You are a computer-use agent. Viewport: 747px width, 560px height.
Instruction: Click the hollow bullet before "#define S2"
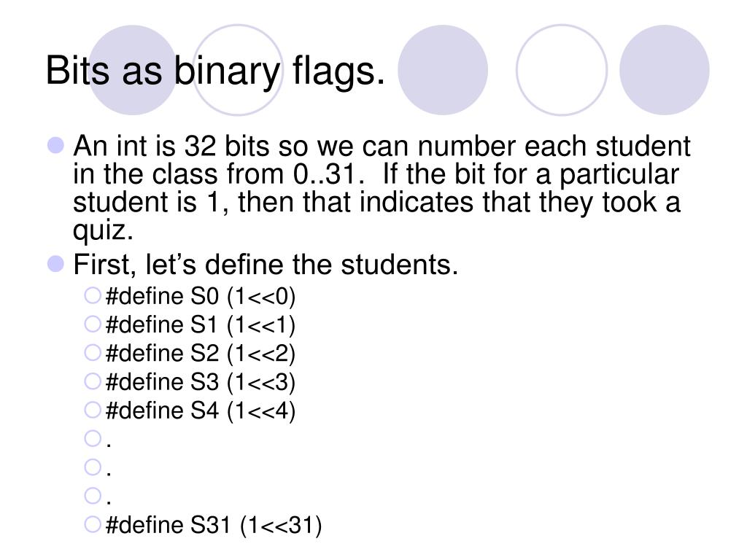(x=92, y=352)
